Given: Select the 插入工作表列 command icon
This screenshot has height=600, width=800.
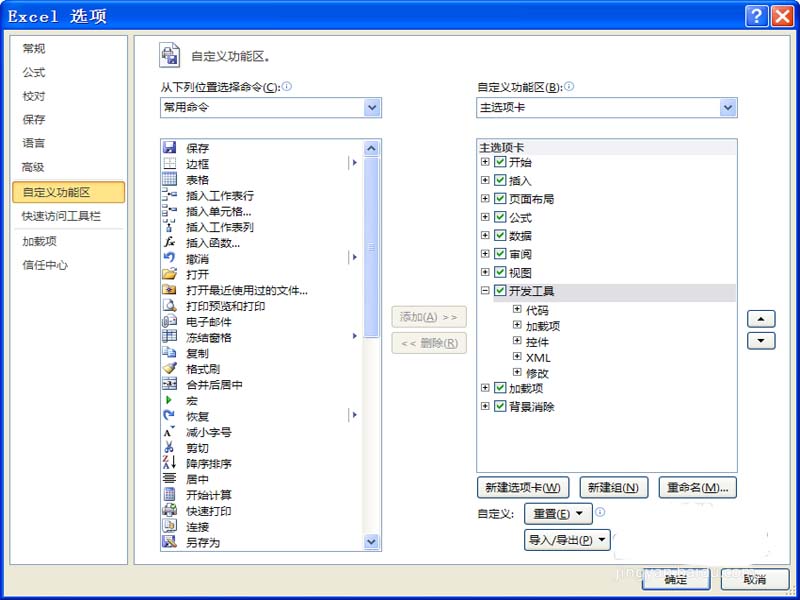Looking at the screenshot, I should click(x=169, y=227).
